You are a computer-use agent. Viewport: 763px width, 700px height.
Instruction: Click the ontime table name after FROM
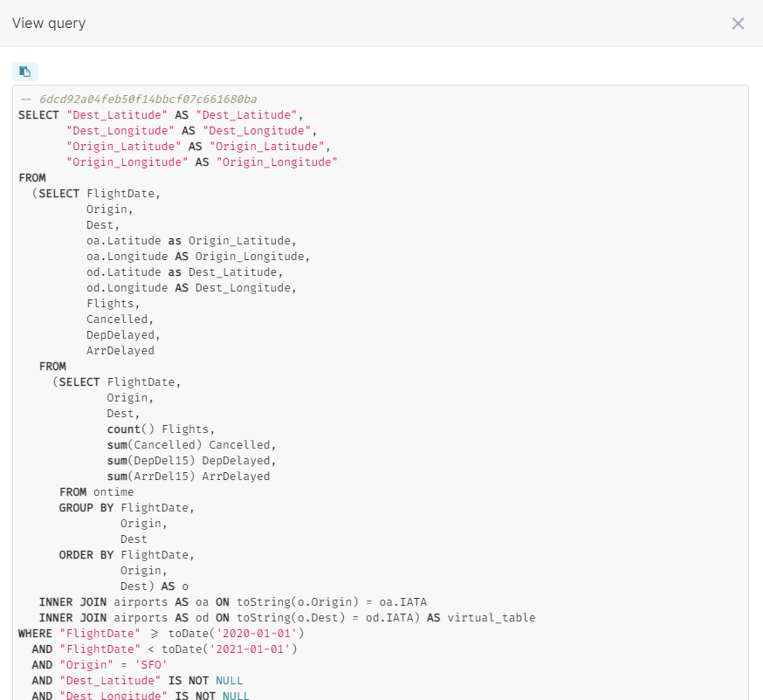click(113, 491)
